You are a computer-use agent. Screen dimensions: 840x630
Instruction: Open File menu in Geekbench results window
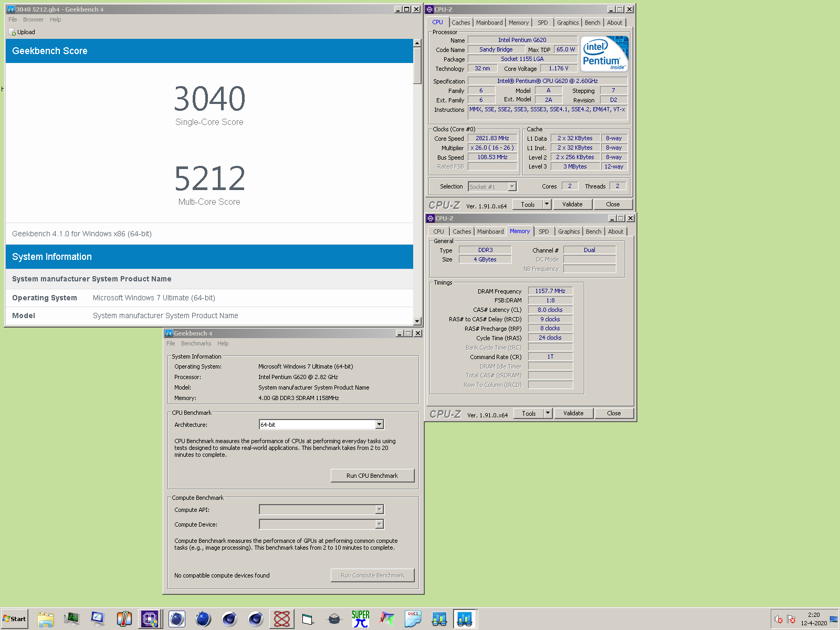(13, 19)
